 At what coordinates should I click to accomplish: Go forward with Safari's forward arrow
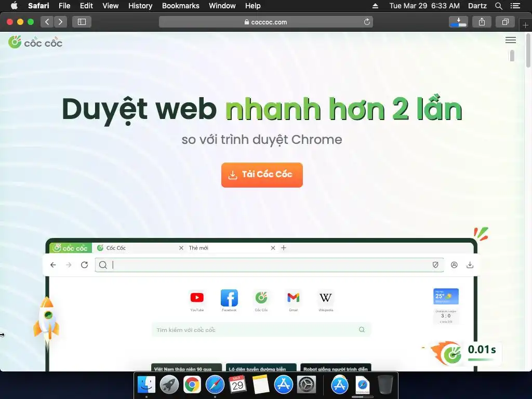(60, 22)
